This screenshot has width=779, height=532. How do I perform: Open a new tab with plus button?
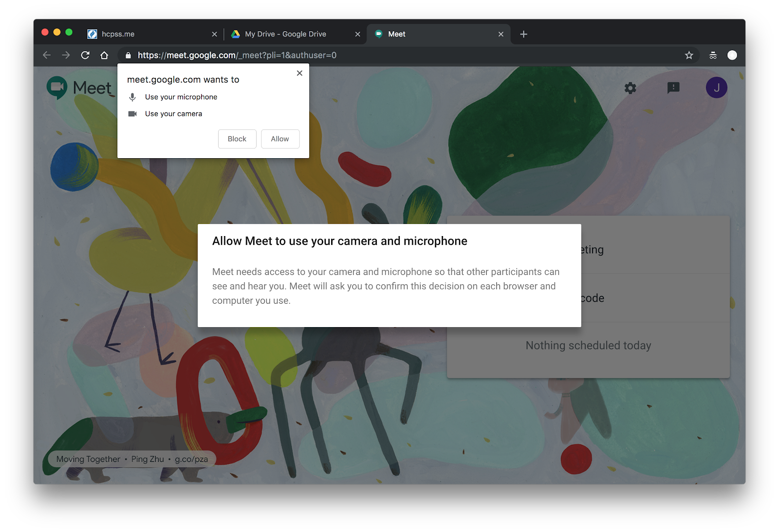coord(524,34)
